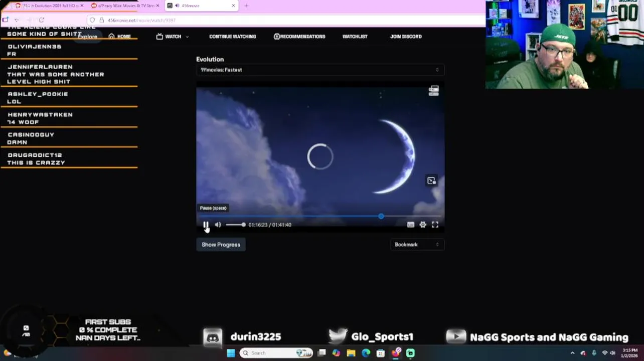The image size is (644, 361).
Task: Click the Wi-Fi icon in the system tray
Action: click(x=604, y=353)
